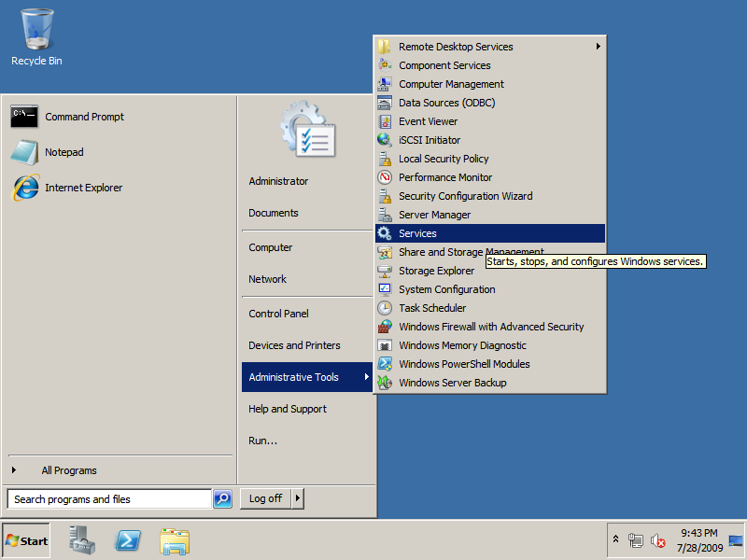Click the network icon in system tray

pyautogui.click(x=635, y=540)
